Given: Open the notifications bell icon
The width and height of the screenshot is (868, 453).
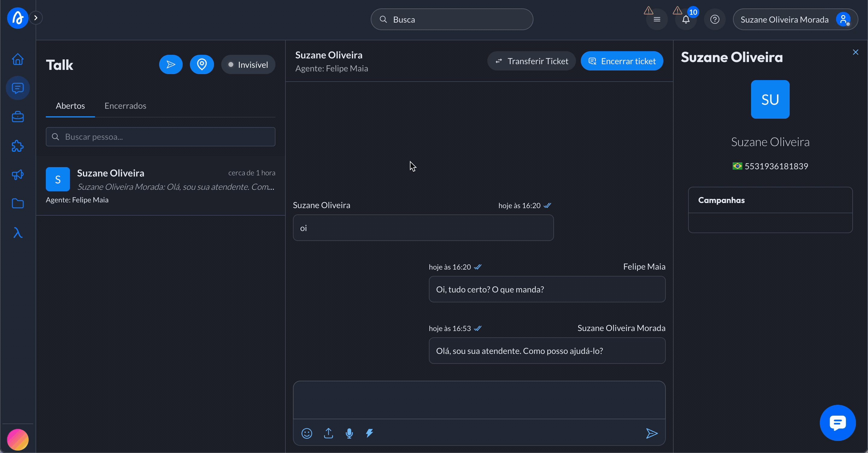Looking at the screenshot, I should (x=686, y=20).
